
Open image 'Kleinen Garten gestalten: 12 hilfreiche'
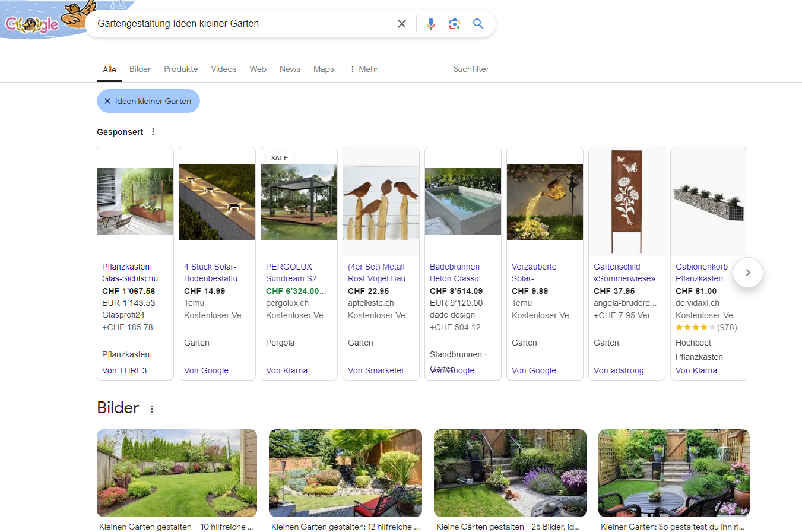[345, 473]
